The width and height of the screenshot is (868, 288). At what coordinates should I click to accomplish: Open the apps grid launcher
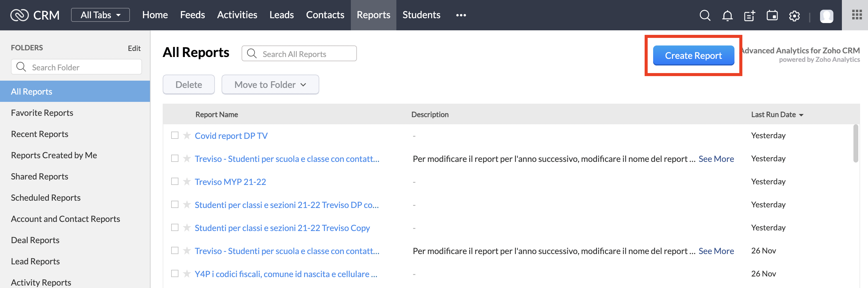pos(856,15)
